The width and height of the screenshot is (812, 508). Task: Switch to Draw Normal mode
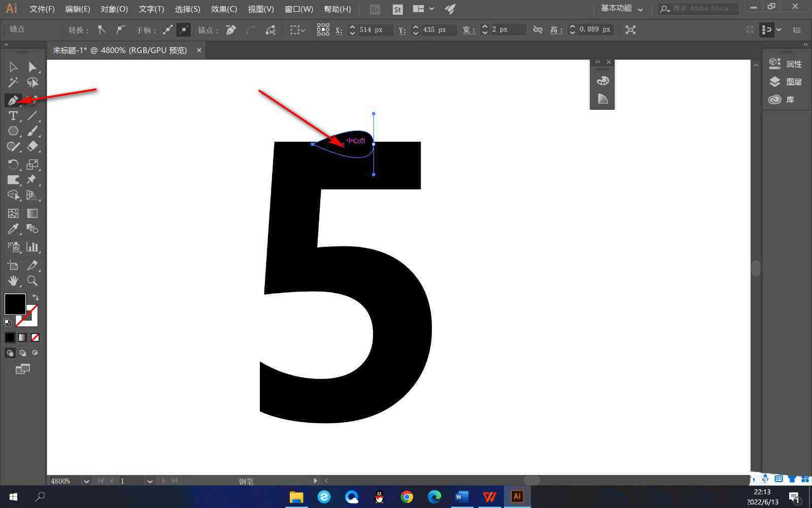[10, 353]
